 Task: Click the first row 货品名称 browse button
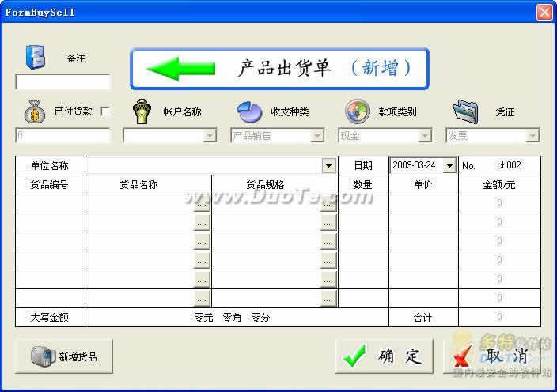[x=203, y=204]
